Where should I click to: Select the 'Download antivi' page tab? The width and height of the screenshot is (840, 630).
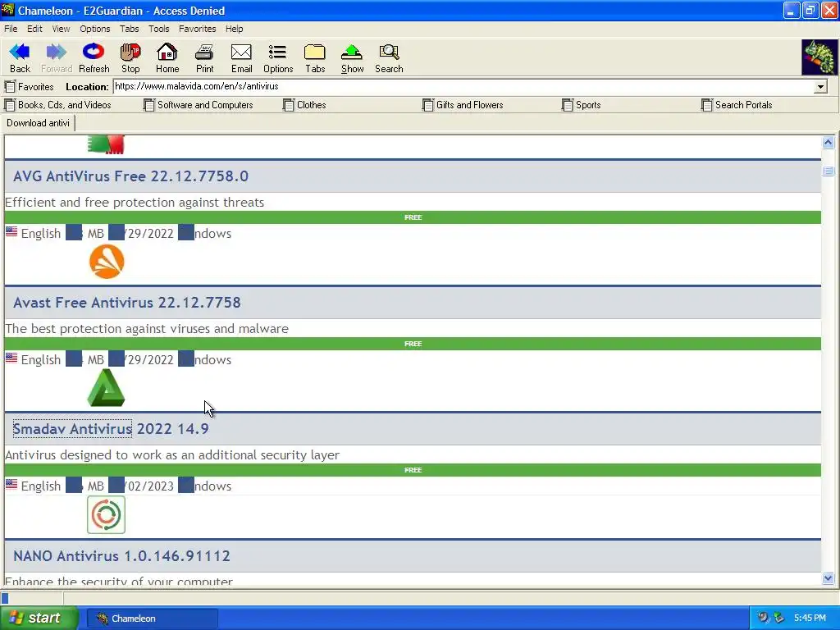[38, 123]
